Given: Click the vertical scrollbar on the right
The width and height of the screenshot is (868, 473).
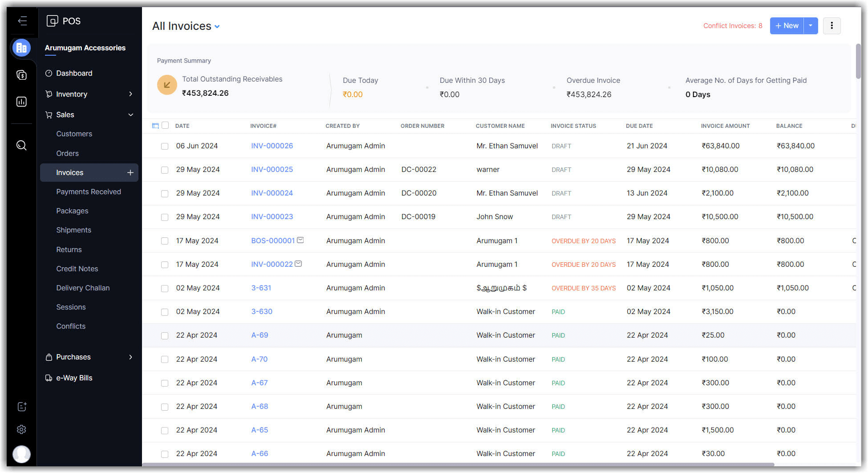Looking at the screenshot, I should coord(858,62).
